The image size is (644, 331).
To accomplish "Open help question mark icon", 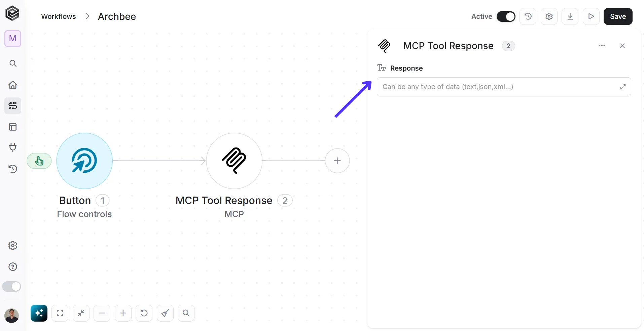I will [x=13, y=267].
